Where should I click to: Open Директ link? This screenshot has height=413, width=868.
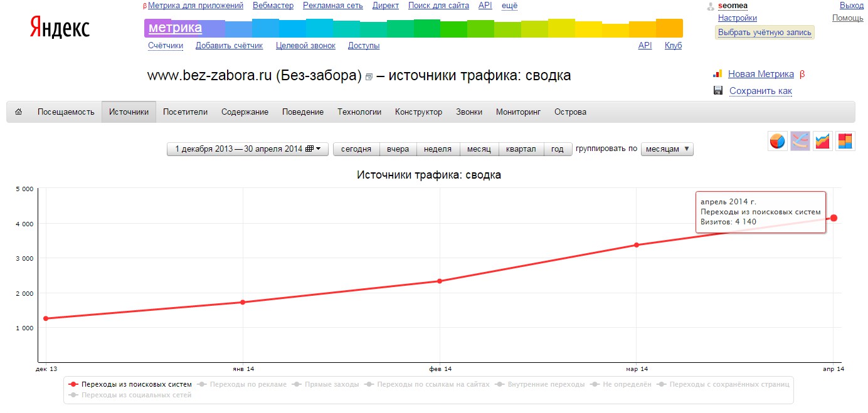[x=385, y=6]
